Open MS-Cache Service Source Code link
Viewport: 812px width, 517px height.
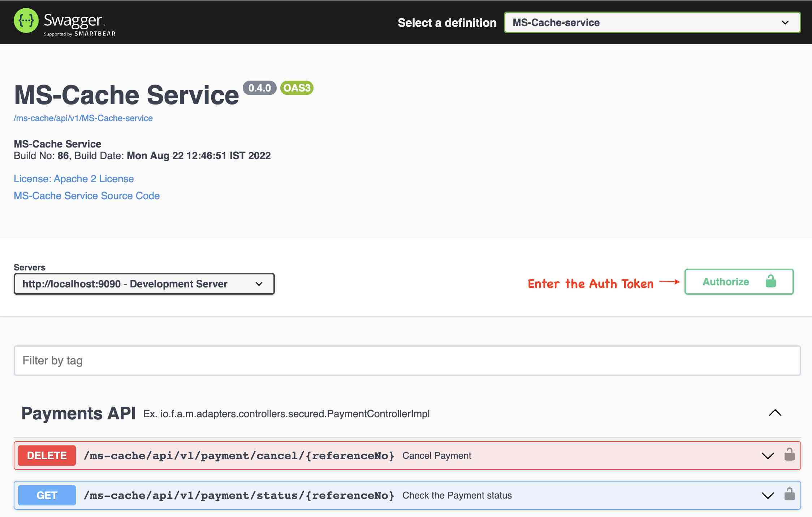coord(87,196)
